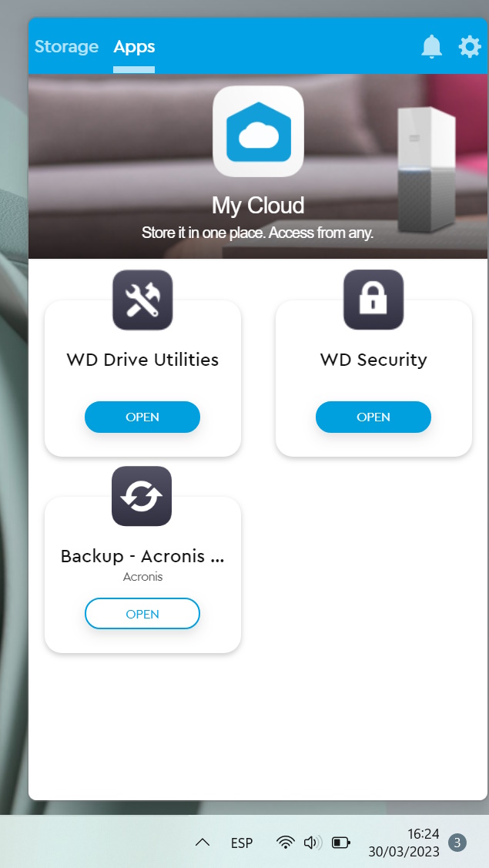Click the 'Store it in one place' tagline
This screenshot has height=868, width=489.
coord(257,233)
